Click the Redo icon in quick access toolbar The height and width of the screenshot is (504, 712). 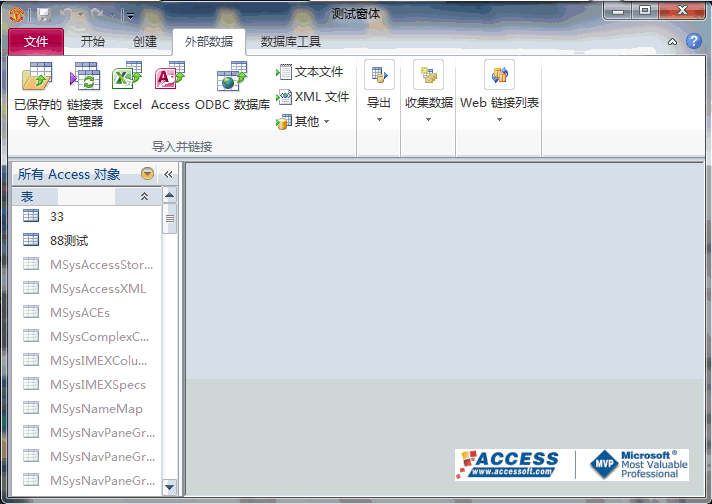[97, 15]
